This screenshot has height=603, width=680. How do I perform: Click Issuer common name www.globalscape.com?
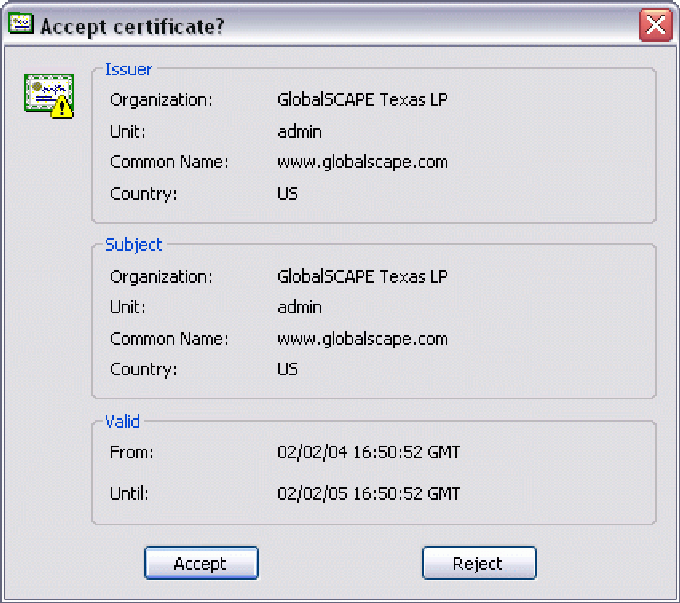362,163
